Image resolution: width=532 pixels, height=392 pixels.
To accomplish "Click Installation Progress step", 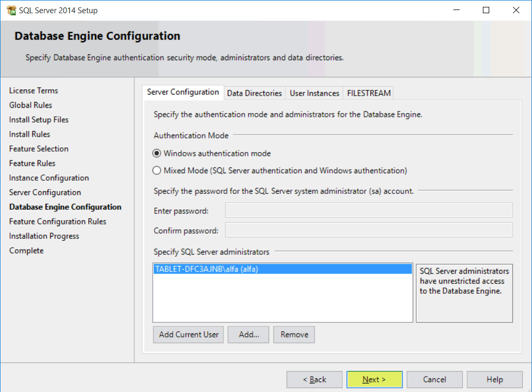I will coord(44,236).
